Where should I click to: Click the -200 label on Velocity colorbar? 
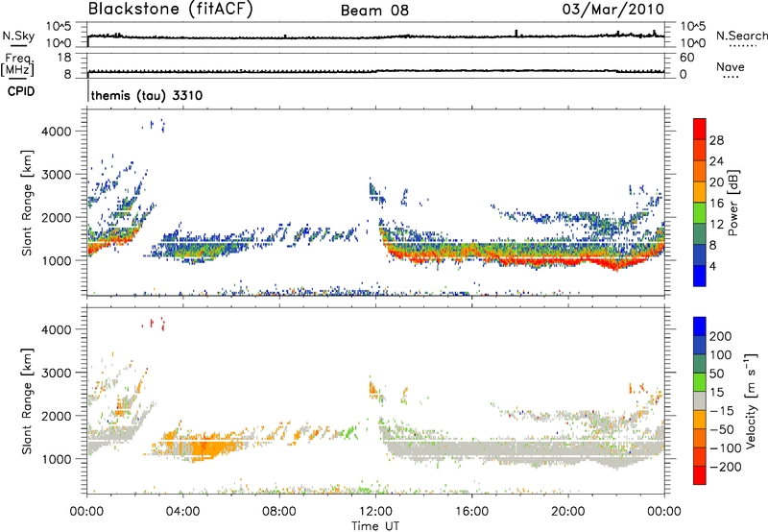[726, 467]
